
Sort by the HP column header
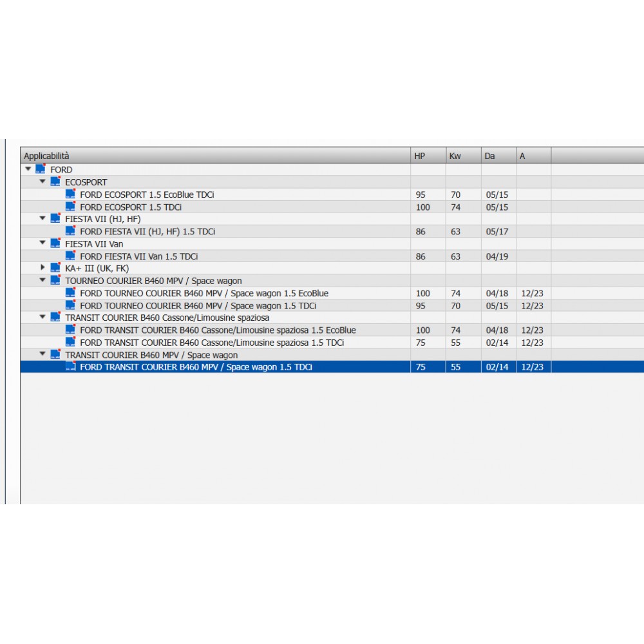tap(428, 156)
